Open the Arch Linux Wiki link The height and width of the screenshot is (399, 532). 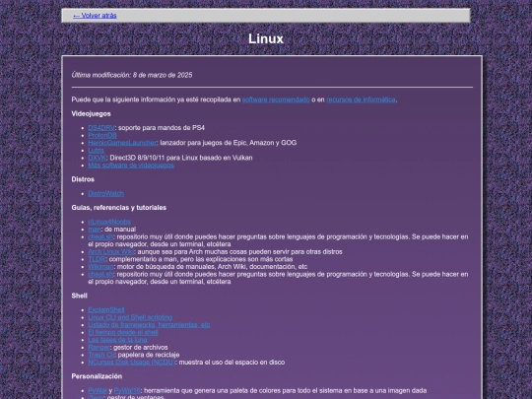111,252
